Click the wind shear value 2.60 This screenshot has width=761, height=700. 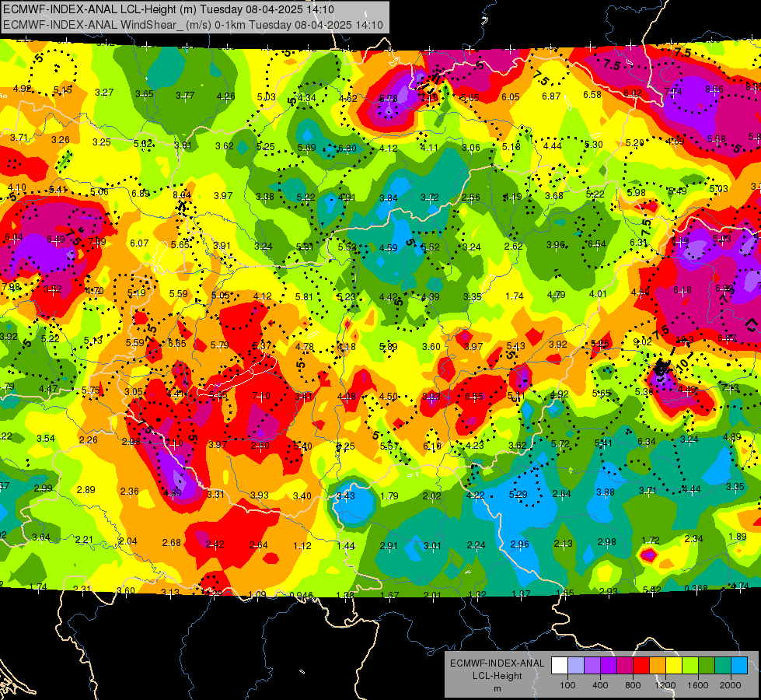tap(260, 446)
